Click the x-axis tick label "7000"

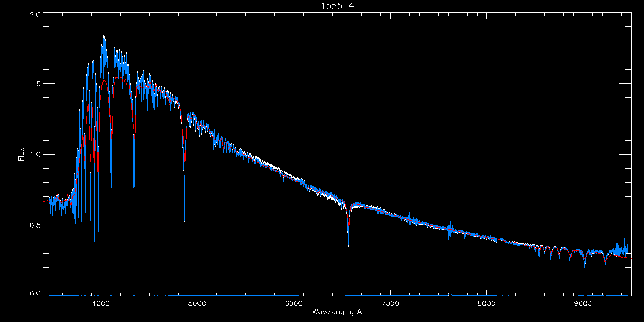pyautogui.click(x=390, y=303)
